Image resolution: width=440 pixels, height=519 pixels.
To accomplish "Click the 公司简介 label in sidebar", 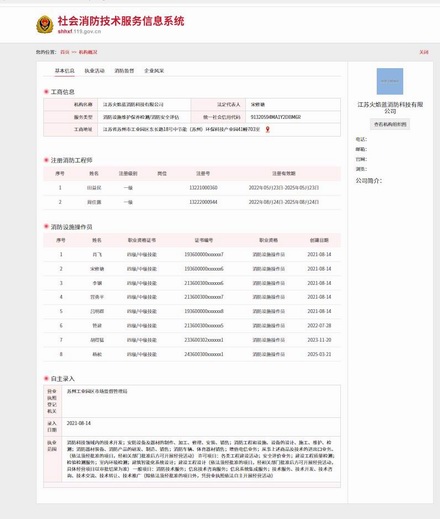I will click(x=369, y=181).
